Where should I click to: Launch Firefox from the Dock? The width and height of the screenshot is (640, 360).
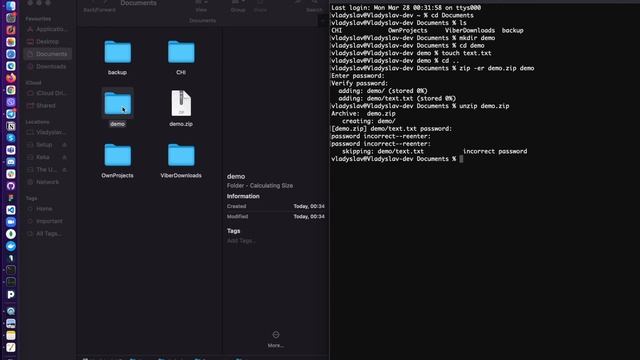click(x=11, y=78)
